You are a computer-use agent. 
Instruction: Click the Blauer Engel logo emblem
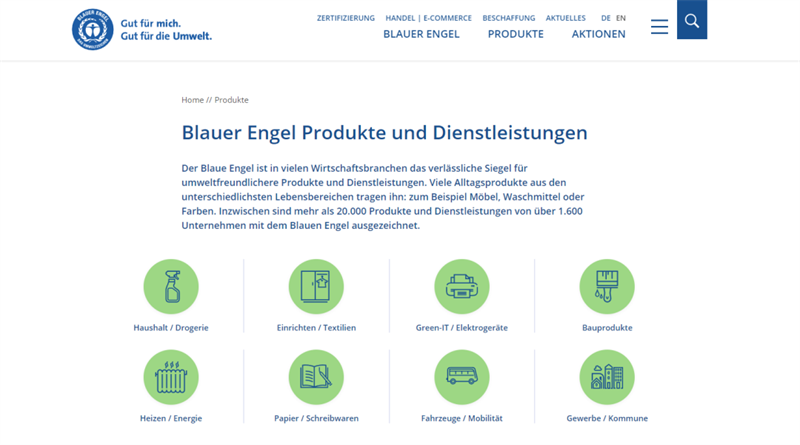[92, 30]
